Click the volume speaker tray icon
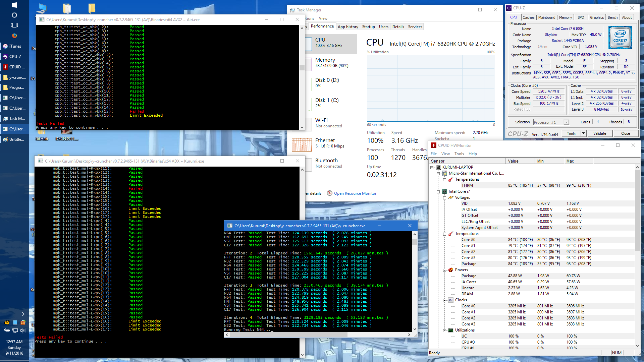644x362 pixels. click(x=23, y=330)
